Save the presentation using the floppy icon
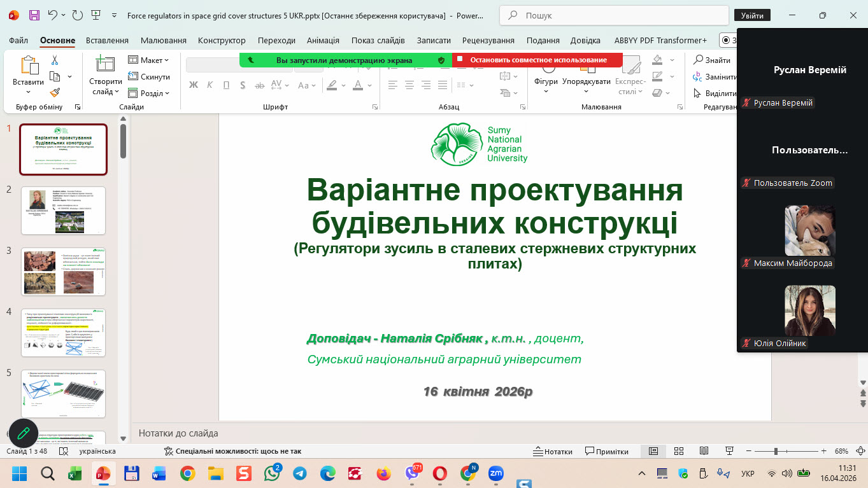Screen dimensions: 868x488 tap(34, 15)
